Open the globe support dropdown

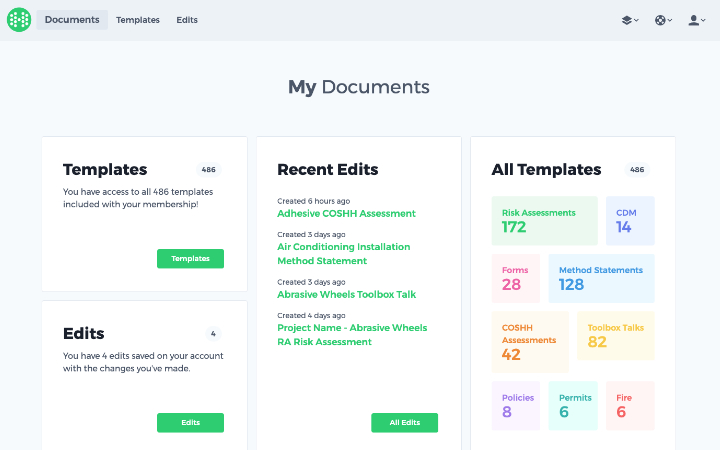coord(664,20)
